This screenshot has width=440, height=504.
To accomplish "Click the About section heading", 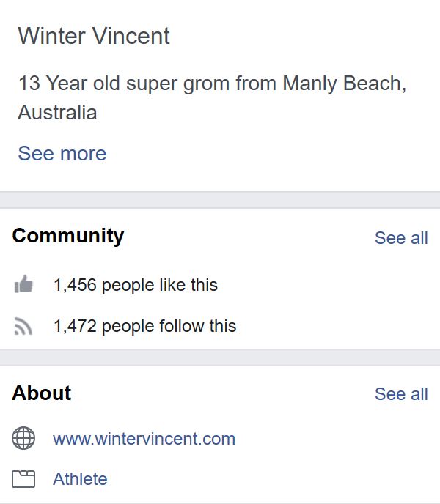I will 42,393.
